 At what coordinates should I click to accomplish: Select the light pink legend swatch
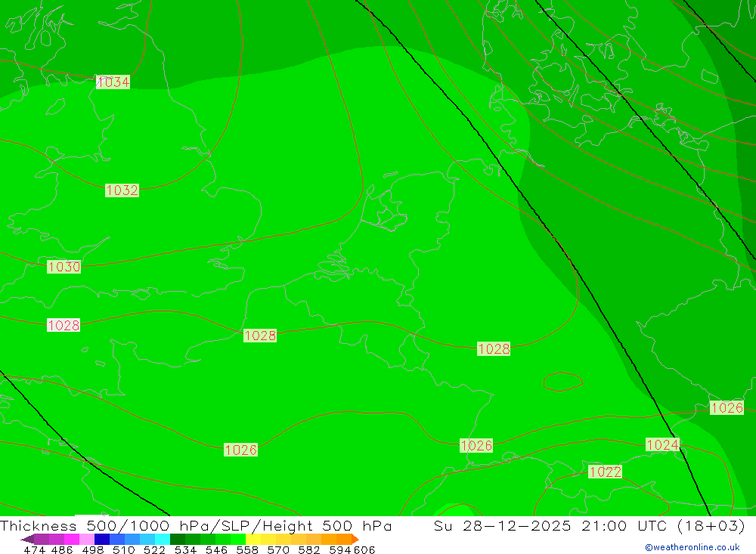click(87, 539)
